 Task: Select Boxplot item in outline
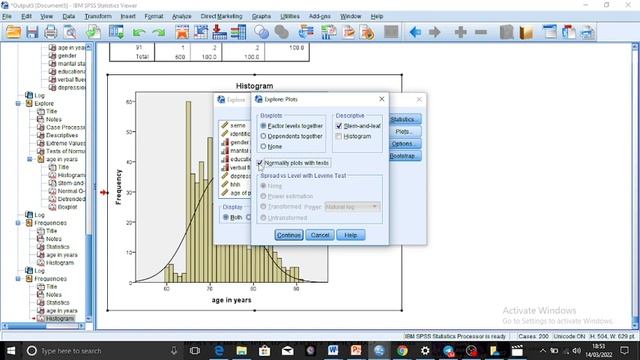coord(67,207)
